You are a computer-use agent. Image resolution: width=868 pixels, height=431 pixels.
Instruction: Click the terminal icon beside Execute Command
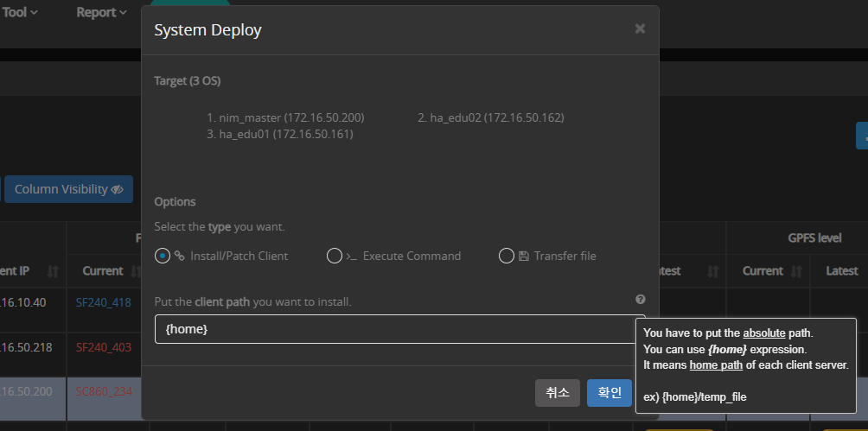[351, 257]
